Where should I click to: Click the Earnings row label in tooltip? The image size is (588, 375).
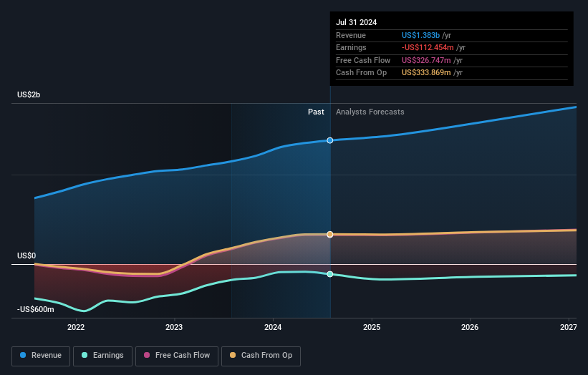pos(351,47)
